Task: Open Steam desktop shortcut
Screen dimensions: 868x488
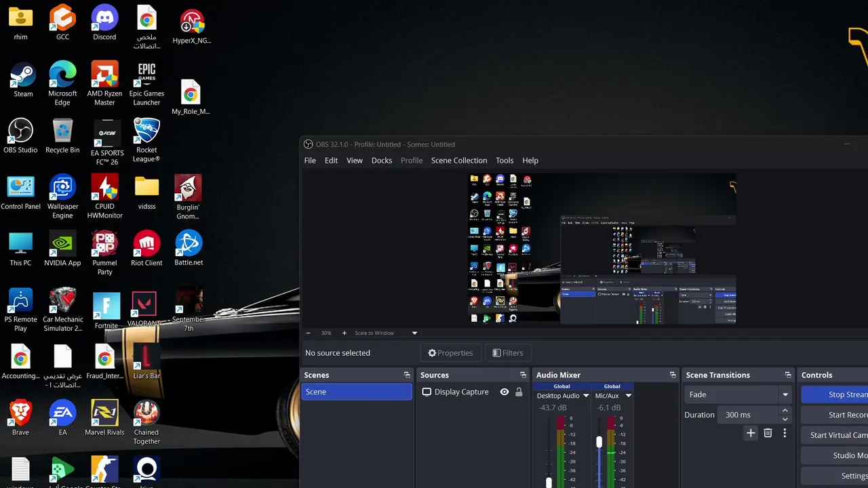Action: click(x=23, y=80)
